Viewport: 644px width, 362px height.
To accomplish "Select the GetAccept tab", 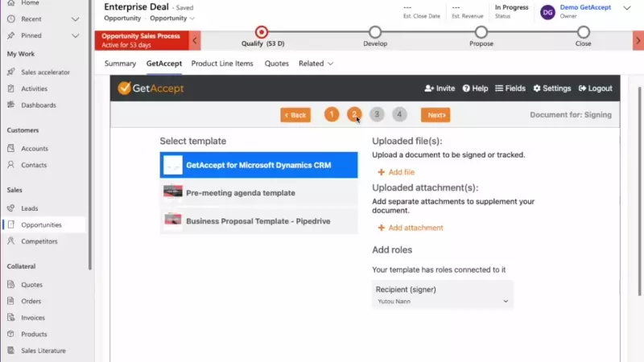I will pos(164,64).
